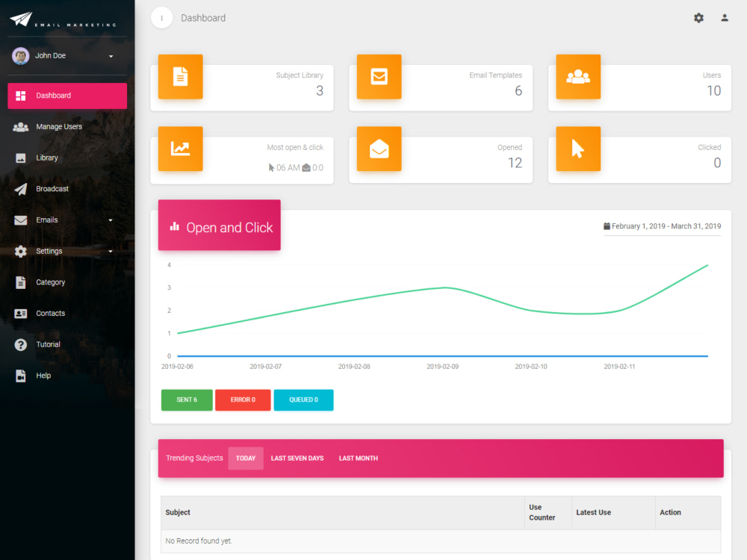Go to Manage Users
Viewport: 747px width, 560px height.
59,127
